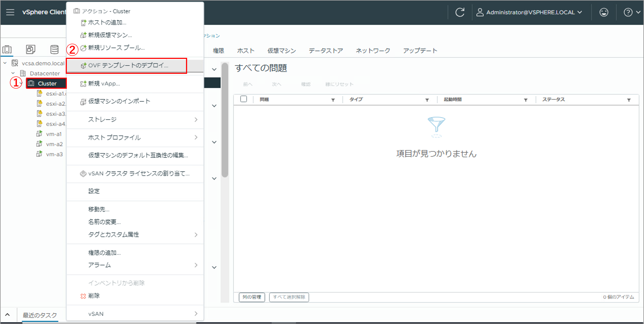The height and width of the screenshot is (324, 644).
Task: Click the OVF テンプレートのデプロイ icon
Action: pos(83,65)
